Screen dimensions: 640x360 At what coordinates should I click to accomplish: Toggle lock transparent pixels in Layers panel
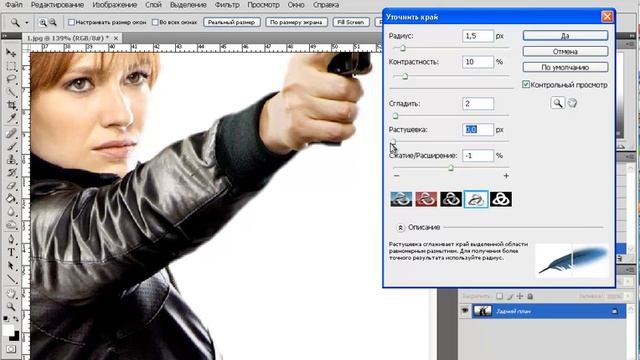coord(500,296)
